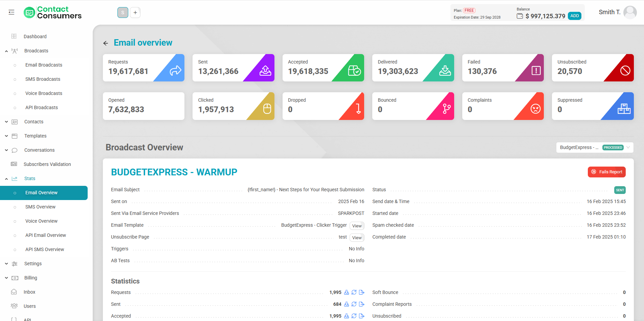This screenshot has height=321, width=644.
Task: Open API SMS Overview under Stats
Action: (x=45, y=249)
